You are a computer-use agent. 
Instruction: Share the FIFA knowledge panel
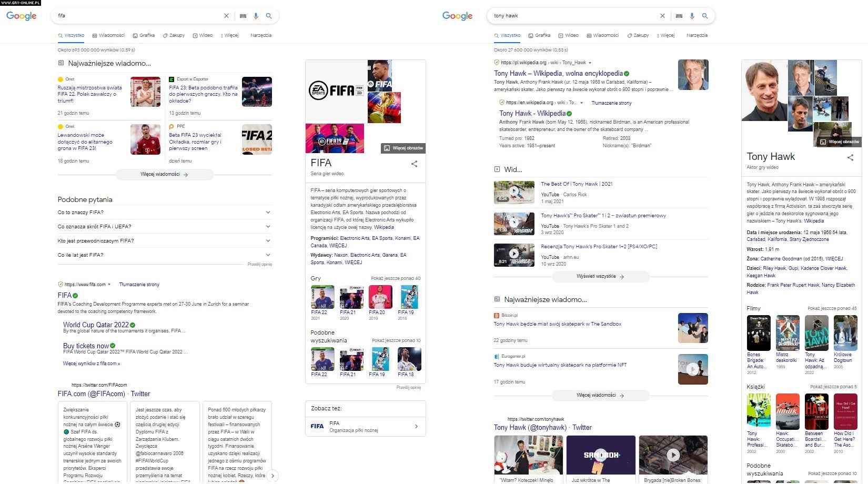414,164
